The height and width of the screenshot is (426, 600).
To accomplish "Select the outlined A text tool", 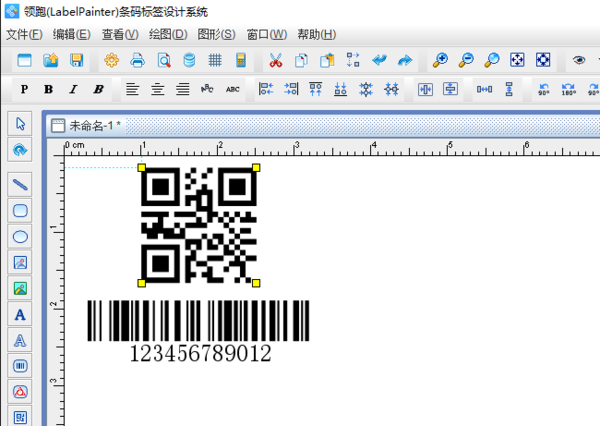I will 20,340.
